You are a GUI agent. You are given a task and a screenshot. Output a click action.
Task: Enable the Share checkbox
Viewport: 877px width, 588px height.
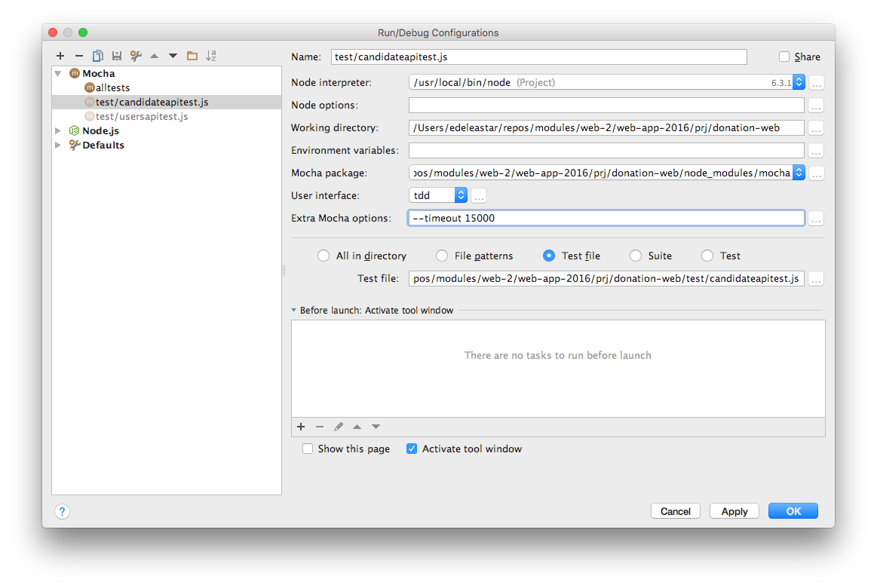coord(784,57)
